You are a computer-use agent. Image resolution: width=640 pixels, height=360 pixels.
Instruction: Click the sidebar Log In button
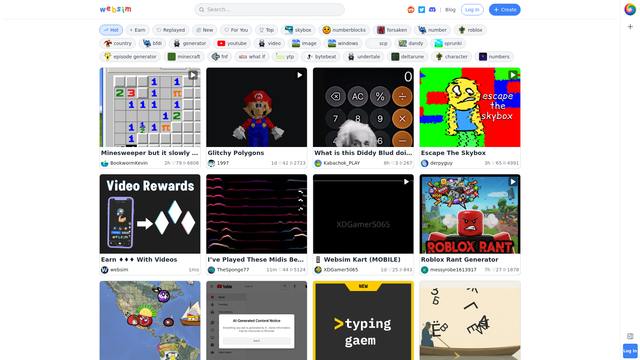[630, 351]
